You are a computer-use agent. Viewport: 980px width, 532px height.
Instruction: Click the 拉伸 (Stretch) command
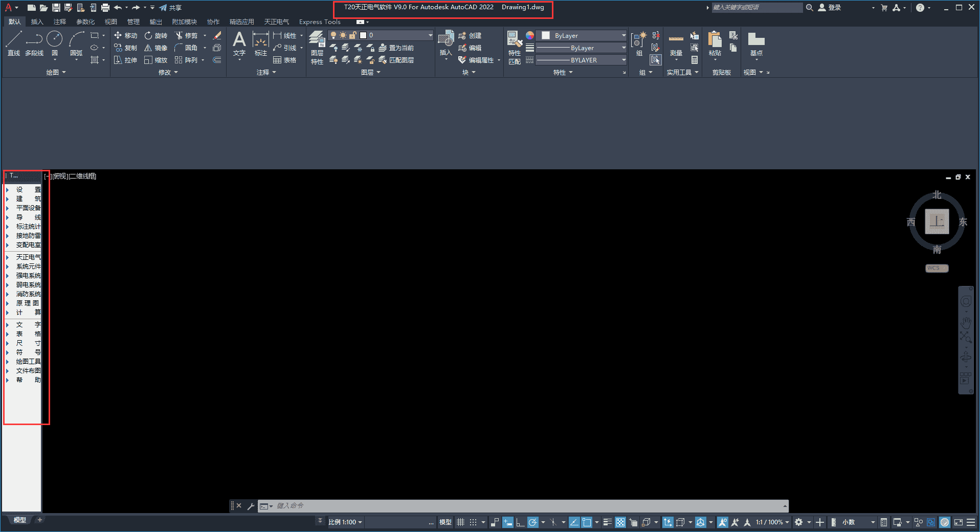point(126,60)
